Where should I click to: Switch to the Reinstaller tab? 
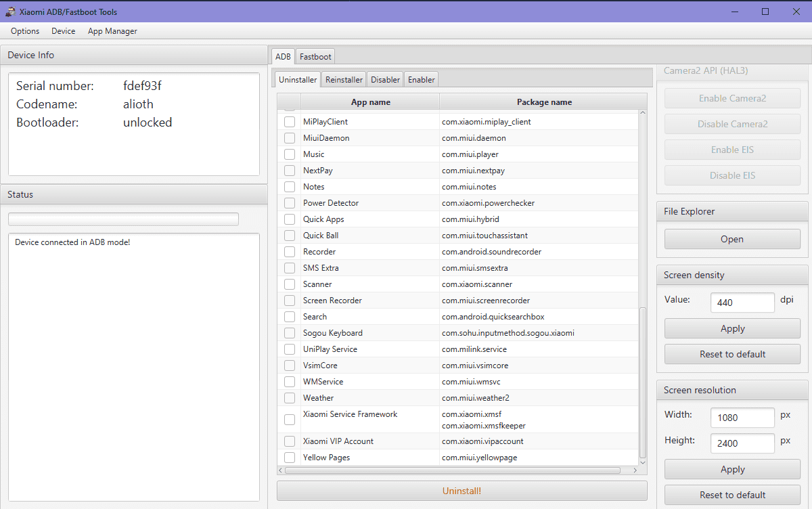344,80
